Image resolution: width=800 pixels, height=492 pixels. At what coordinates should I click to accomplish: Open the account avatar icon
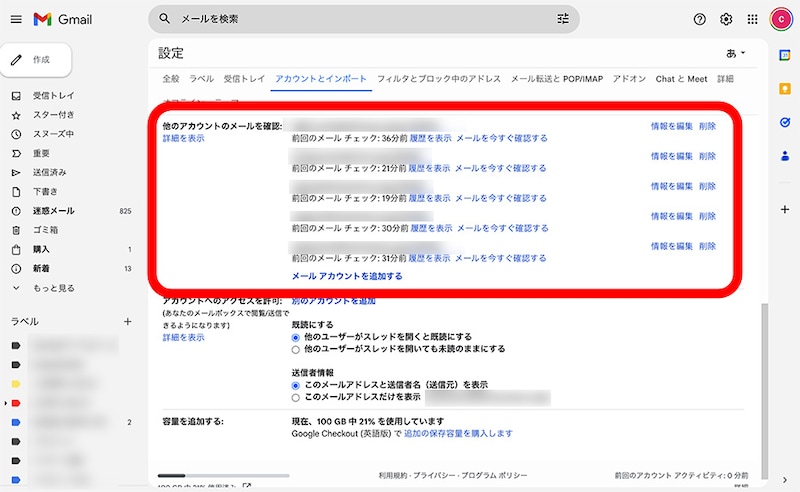[x=781, y=19]
